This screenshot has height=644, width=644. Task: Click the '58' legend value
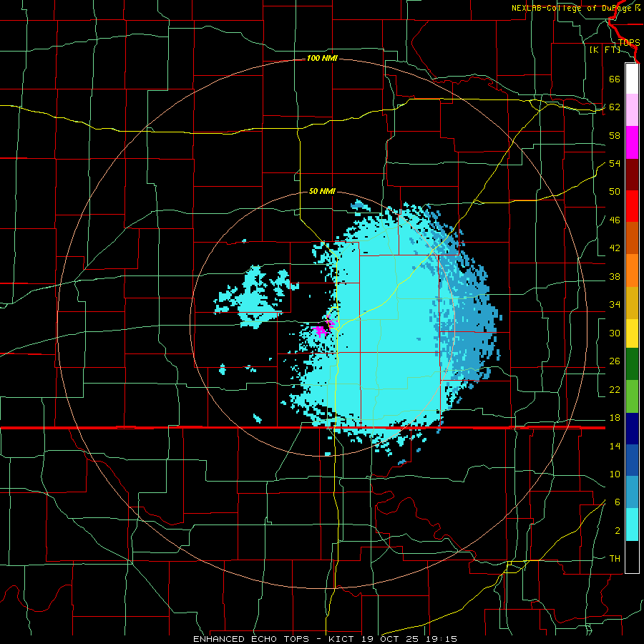click(615, 135)
